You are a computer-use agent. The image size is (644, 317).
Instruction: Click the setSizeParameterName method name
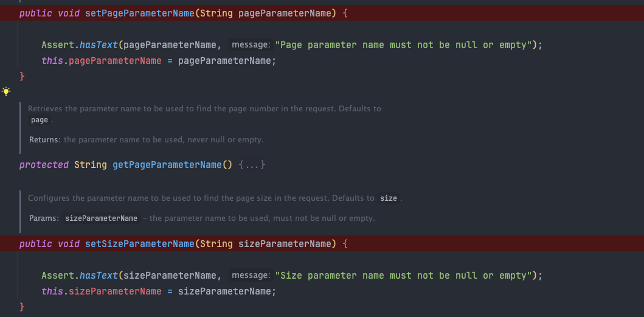140,244
